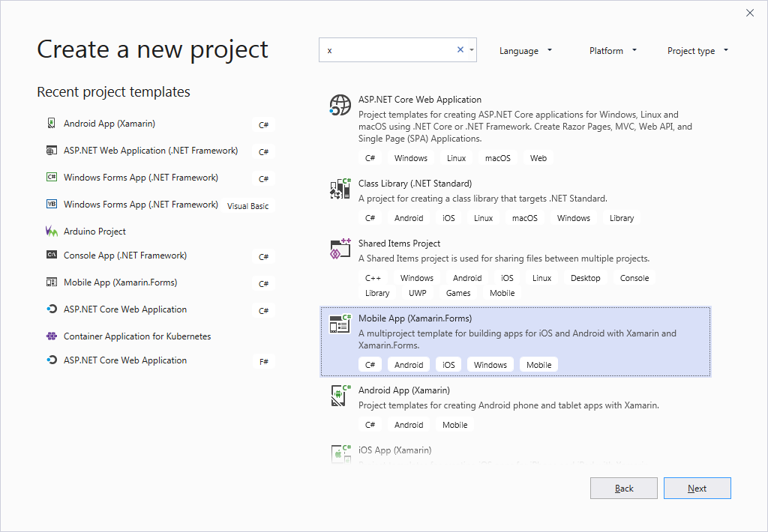Open the Platform filter dropdown
Viewport: 768px width, 532px height.
[x=613, y=51]
